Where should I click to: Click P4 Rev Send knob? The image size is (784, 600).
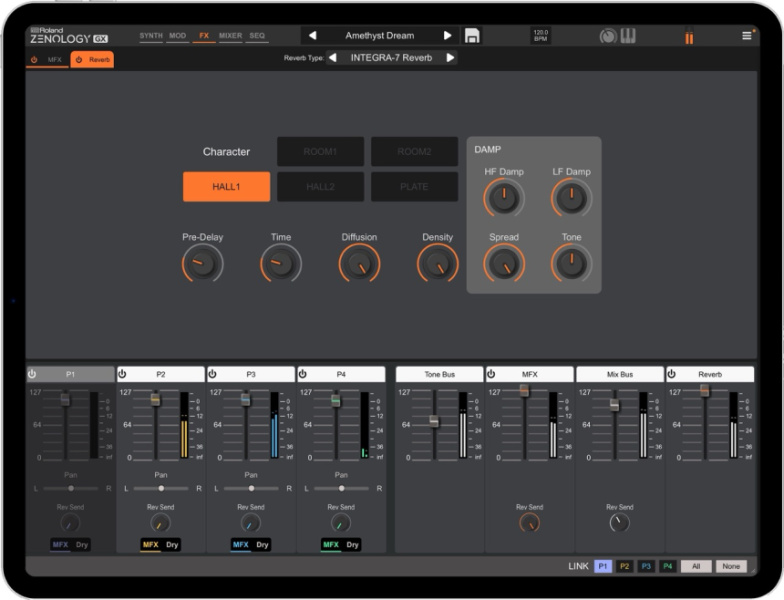click(340, 523)
